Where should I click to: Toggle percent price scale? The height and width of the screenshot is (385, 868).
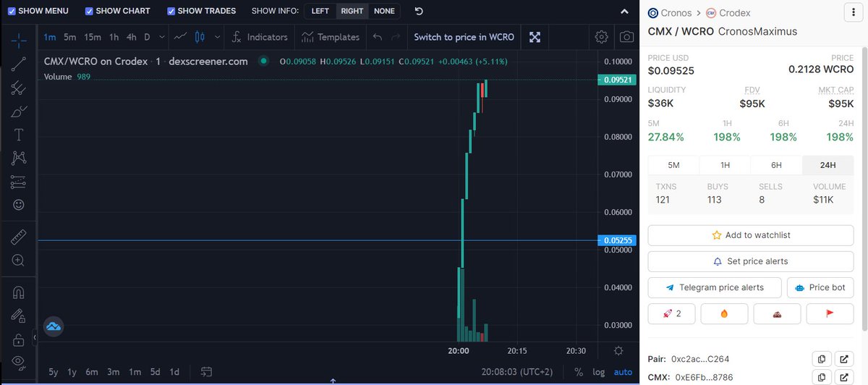(x=579, y=372)
